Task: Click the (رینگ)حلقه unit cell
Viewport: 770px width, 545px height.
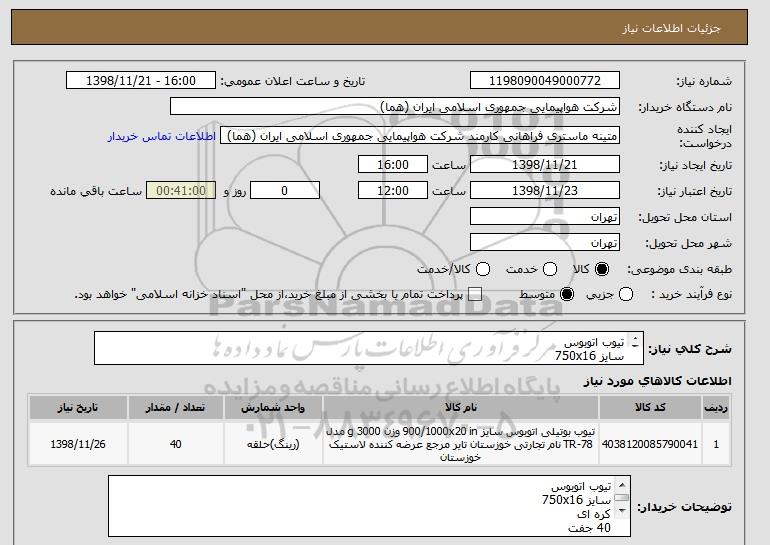Action: (x=273, y=444)
